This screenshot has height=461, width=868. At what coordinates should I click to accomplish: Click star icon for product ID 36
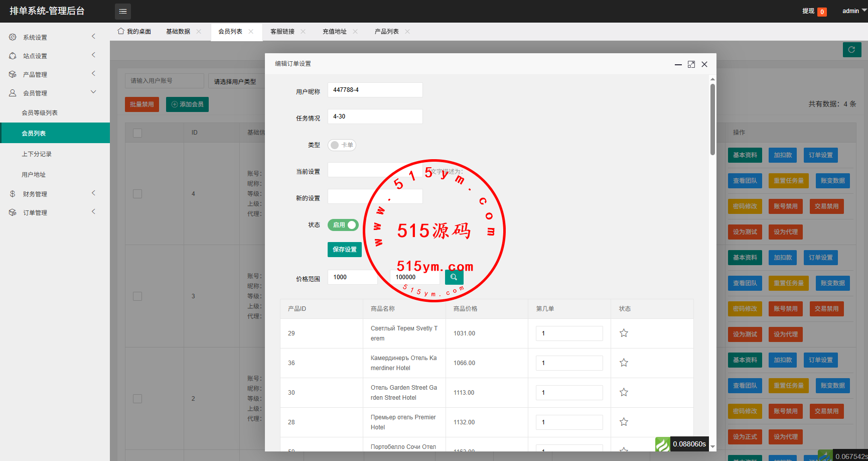coord(624,363)
